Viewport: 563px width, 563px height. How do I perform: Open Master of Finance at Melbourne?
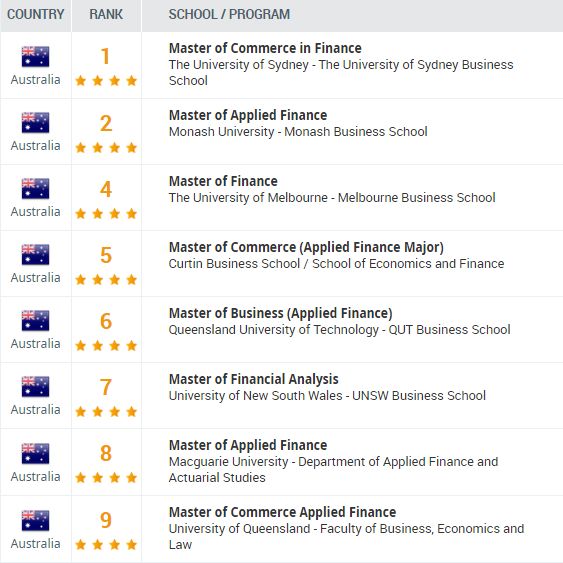coord(223,181)
